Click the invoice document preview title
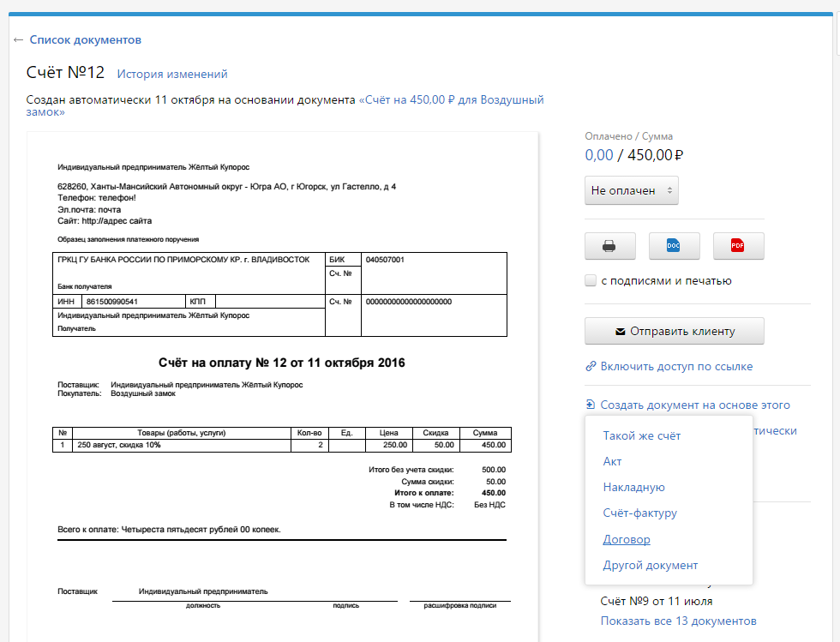 282,363
